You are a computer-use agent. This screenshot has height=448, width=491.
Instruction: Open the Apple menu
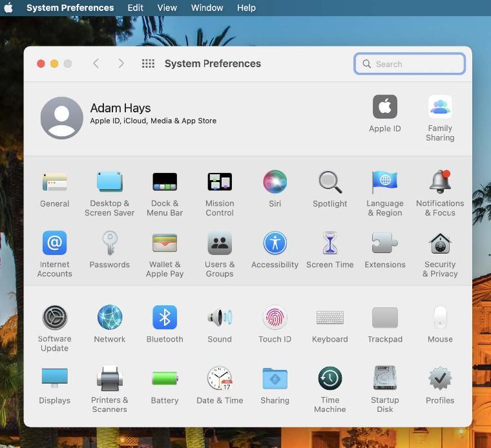9,8
